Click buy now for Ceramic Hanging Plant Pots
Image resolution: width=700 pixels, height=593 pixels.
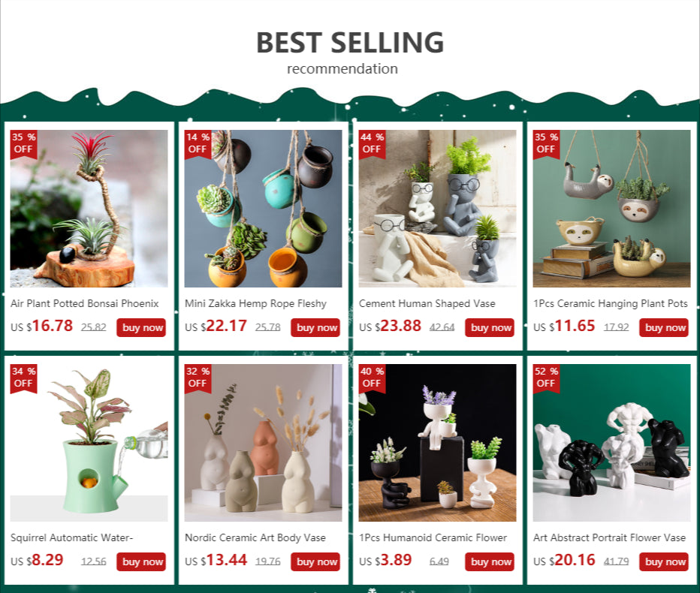[x=663, y=327]
